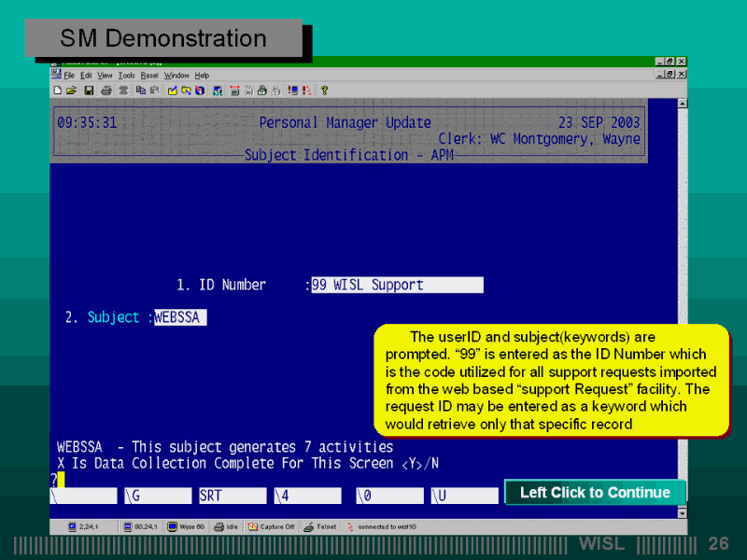Screen dimensions: 747x560
Task: Click the ID Number field showing 99 WISL Support
Action: tap(397, 286)
